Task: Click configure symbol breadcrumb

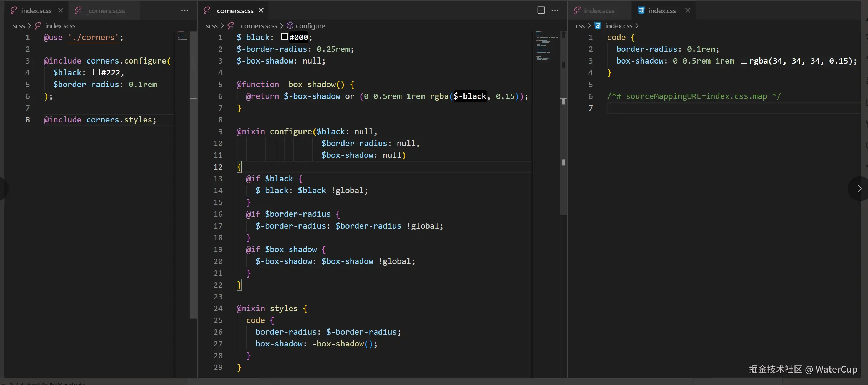Action: tap(310, 26)
